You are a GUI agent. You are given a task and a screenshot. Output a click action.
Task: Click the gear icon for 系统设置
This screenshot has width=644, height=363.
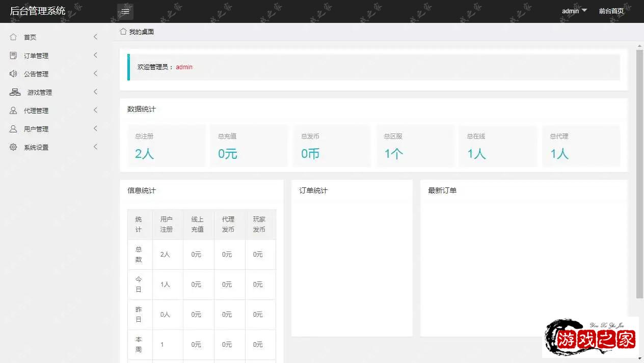tap(13, 147)
